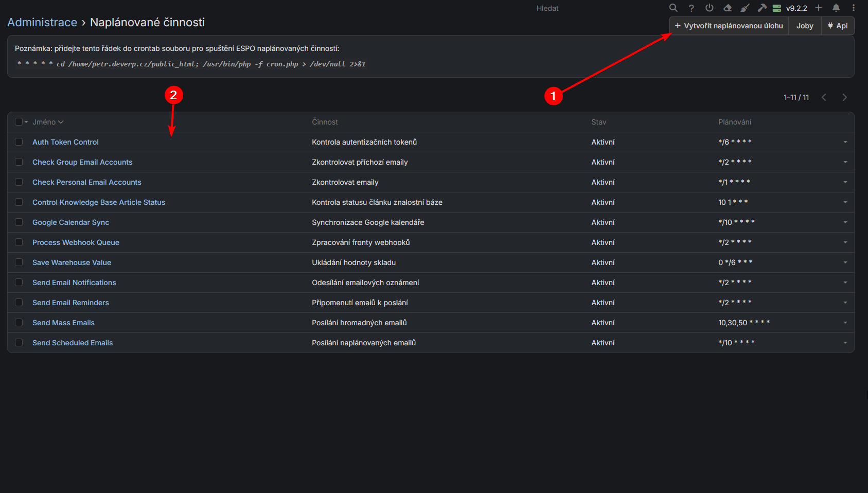Open the Api button with plug icon
Viewport: 868px width, 493px height.
838,26
